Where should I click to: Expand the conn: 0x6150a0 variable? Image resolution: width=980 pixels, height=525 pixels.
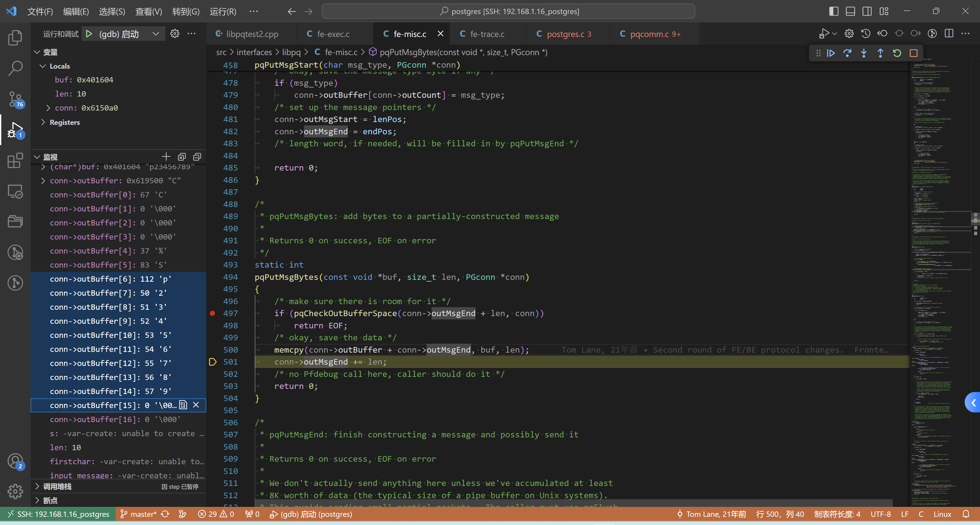tap(48, 108)
